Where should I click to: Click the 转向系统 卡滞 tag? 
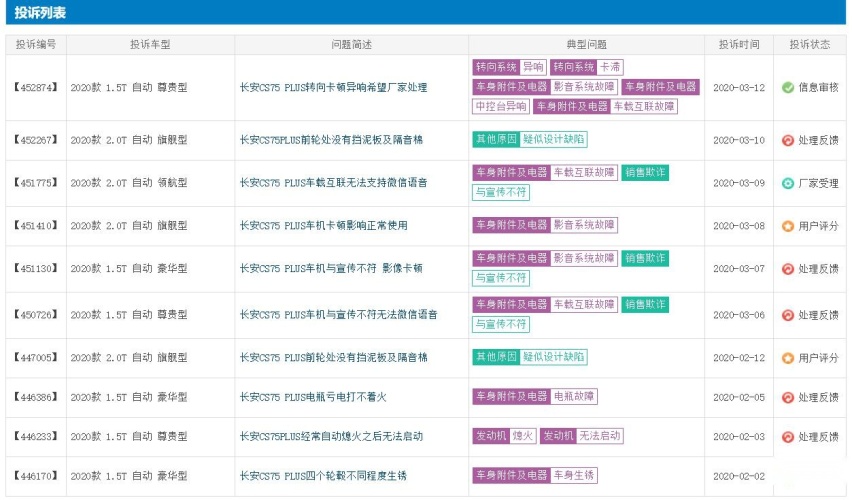point(586,67)
